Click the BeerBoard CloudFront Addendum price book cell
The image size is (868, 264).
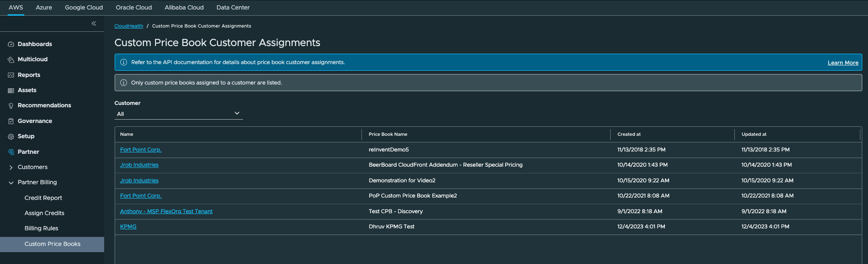[x=446, y=165]
